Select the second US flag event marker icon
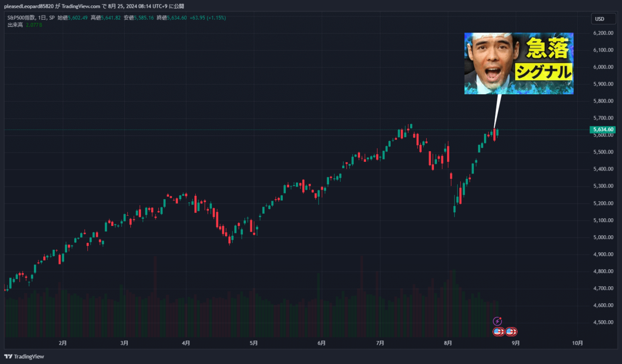The width and height of the screenshot is (622, 364). point(509,332)
